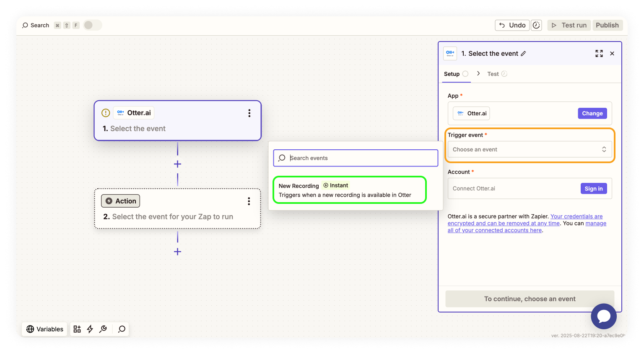Click the magnifier icon in bottom toolbar
This screenshot has width=644, height=354.
coord(122,329)
